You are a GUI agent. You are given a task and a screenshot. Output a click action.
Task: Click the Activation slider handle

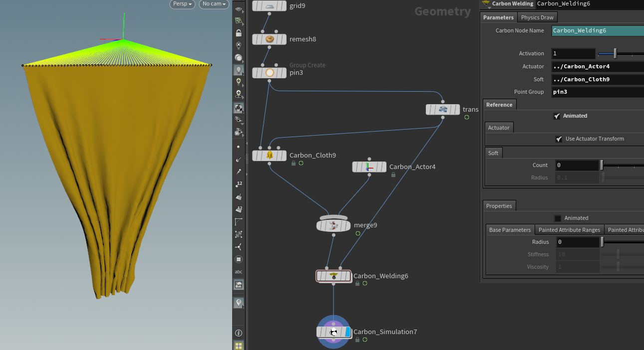(615, 53)
